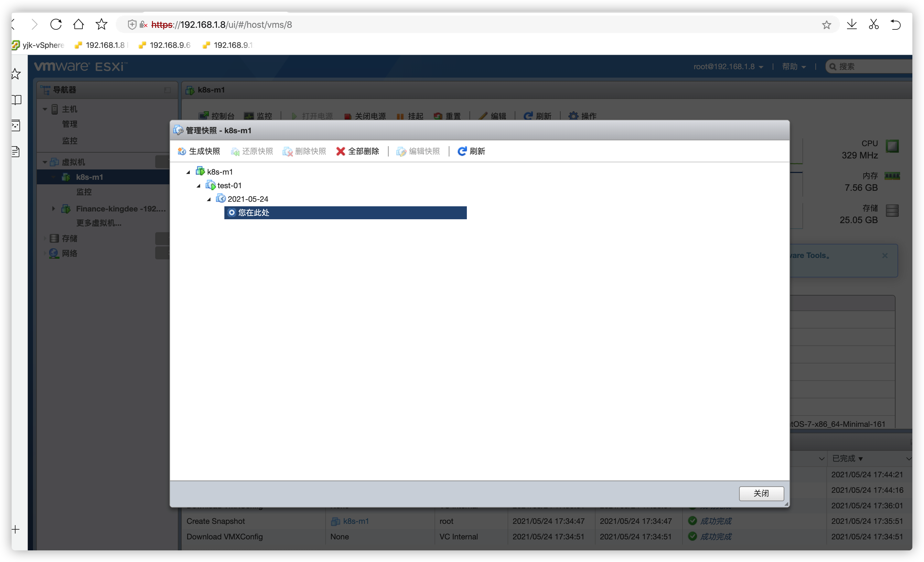Screen dimensions: 924x562
Task: Select the test-01 snapshot in the tree
Action: pyautogui.click(x=229, y=185)
